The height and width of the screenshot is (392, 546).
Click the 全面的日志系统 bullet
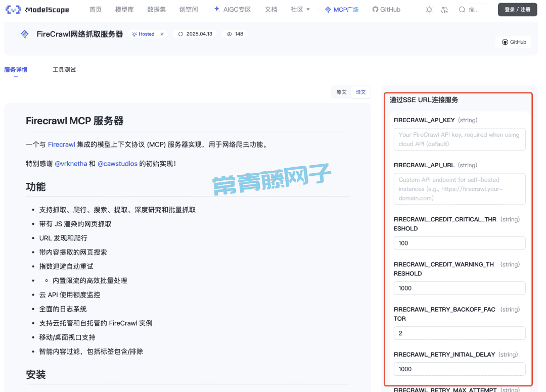(63, 309)
